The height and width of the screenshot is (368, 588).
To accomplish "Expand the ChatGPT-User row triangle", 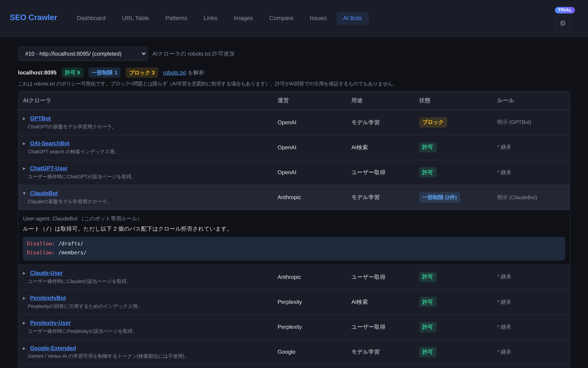I will click(24, 168).
